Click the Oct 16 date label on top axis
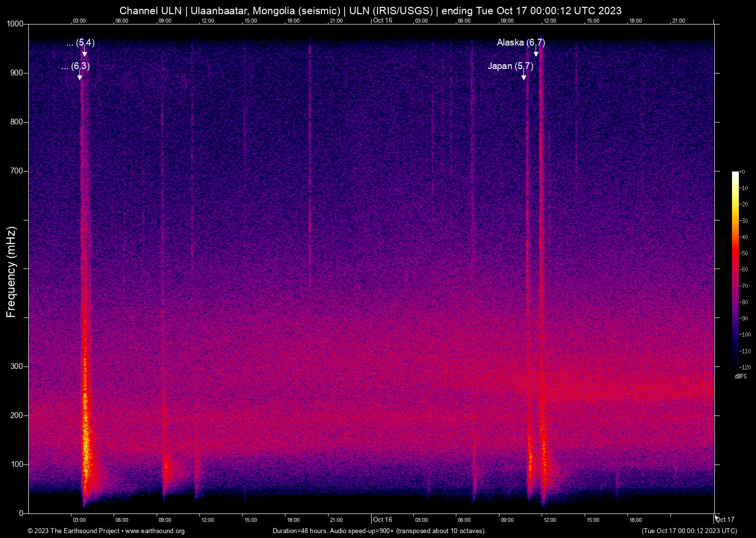 coord(384,21)
